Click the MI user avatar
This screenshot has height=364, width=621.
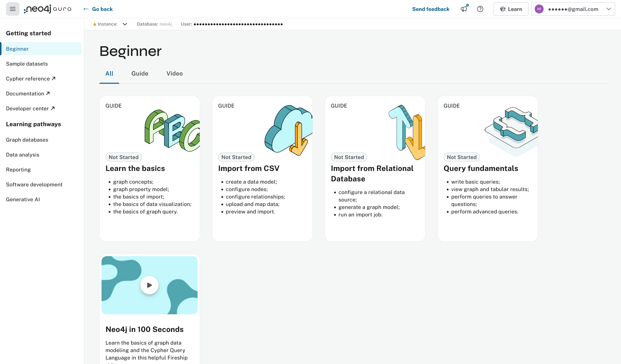pos(539,9)
